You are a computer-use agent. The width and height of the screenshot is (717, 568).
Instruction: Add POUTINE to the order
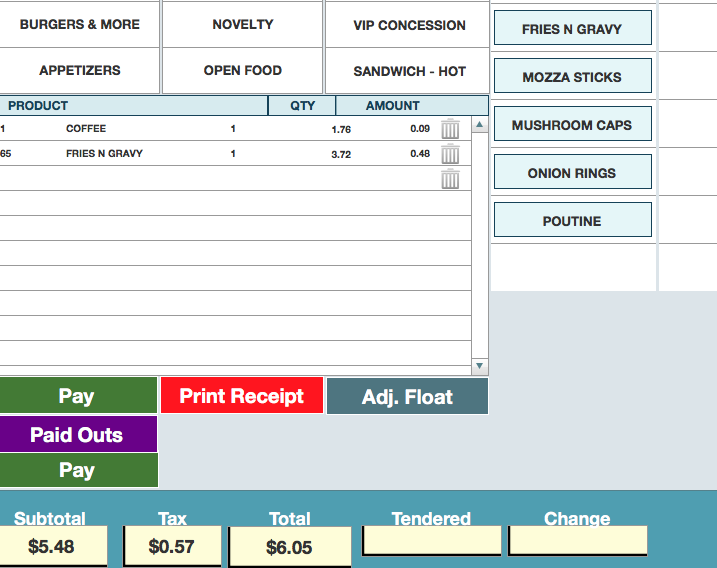573,220
